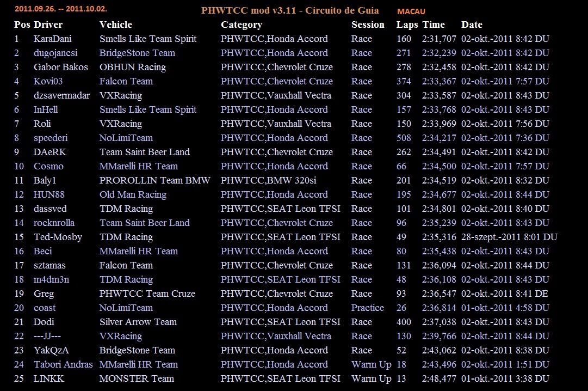Click date 02-okt.-2011 1:51 DU
The width and height of the screenshot is (588, 391).
505,365
